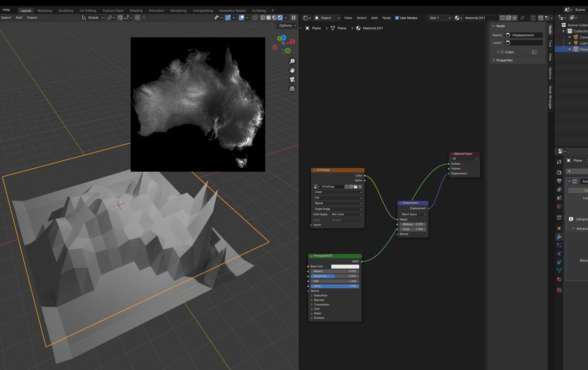Open Non-Color color space dropdown

(346, 214)
